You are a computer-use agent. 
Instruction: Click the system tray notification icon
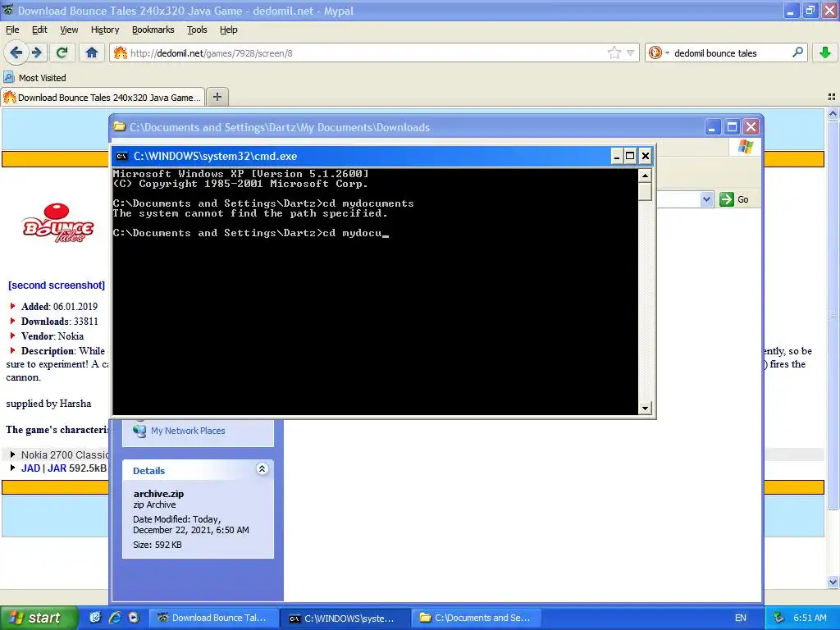tap(779, 618)
